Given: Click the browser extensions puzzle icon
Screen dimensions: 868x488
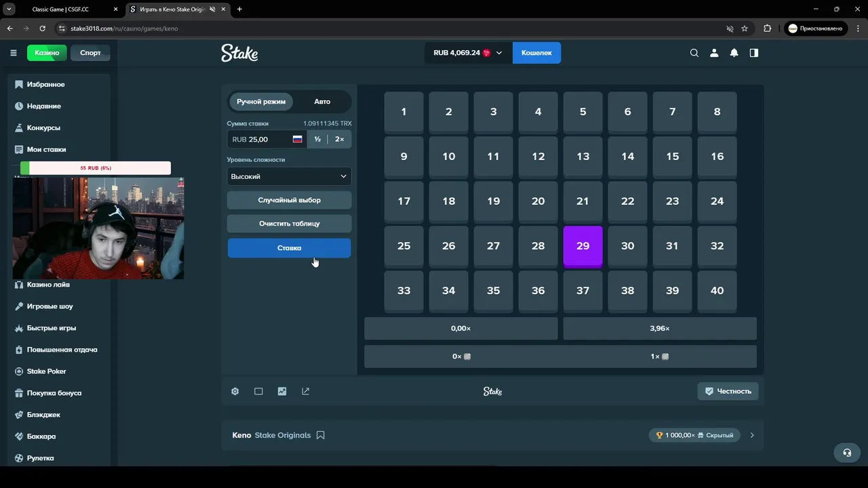Looking at the screenshot, I should click(768, 28).
